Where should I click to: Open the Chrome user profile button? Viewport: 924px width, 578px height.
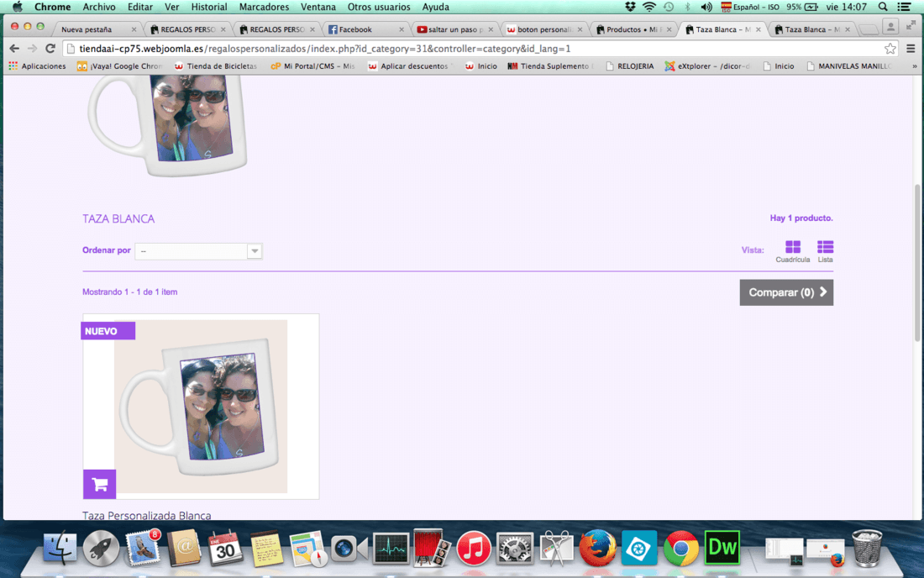(x=890, y=27)
